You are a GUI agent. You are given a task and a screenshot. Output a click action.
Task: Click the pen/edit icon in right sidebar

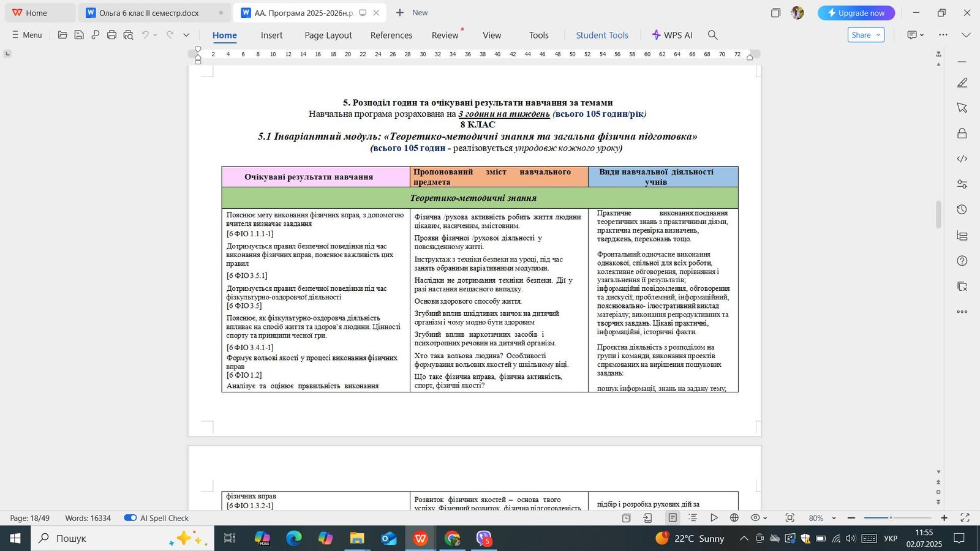click(962, 83)
